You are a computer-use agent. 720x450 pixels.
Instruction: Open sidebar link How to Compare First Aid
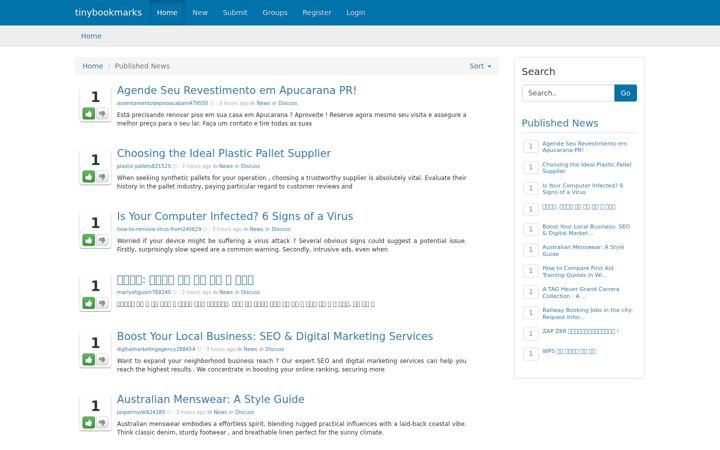[x=578, y=271]
